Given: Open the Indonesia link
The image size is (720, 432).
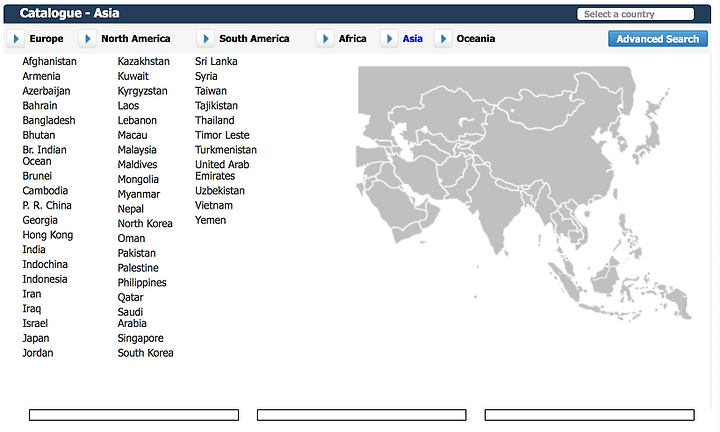Looking at the screenshot, I should coord(45,279).
